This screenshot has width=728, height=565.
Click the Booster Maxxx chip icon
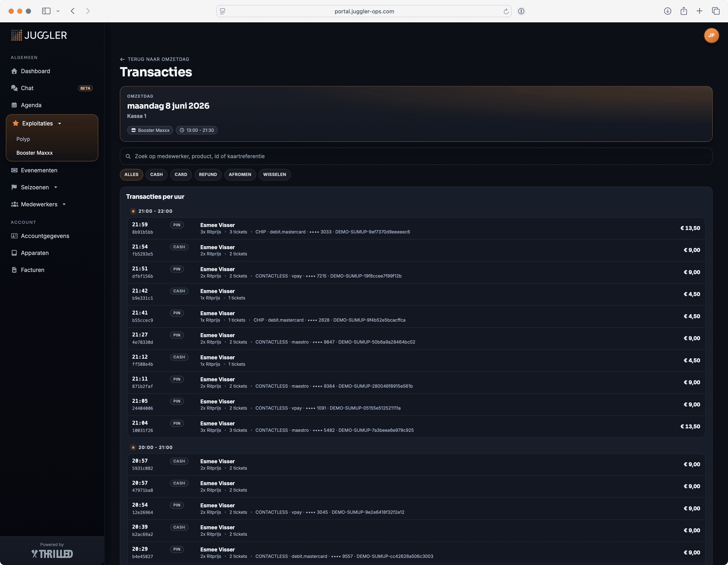tap(133, 130)
